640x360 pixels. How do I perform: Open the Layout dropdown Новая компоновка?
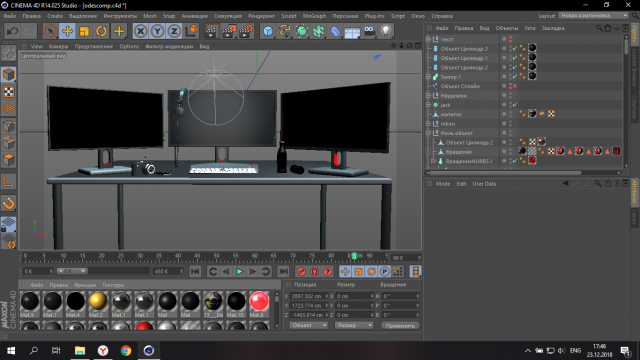593,16
